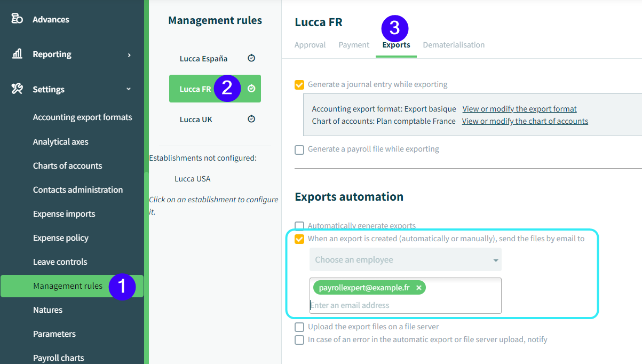Click the Reporting bar chart icon
This screenshot has width=642, height=364.
tap(17, 54)
